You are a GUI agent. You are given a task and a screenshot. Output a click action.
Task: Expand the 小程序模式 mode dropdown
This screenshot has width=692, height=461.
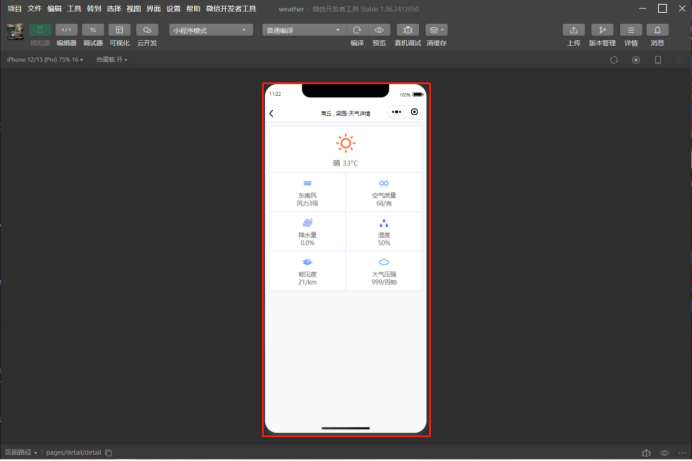(x=211, y=30)
